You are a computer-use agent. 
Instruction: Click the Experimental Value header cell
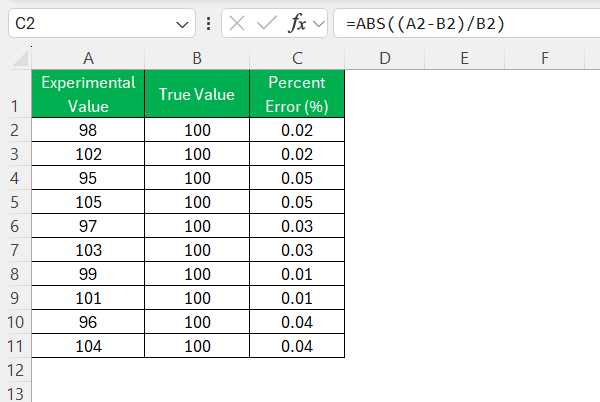(x=88, y=94)
